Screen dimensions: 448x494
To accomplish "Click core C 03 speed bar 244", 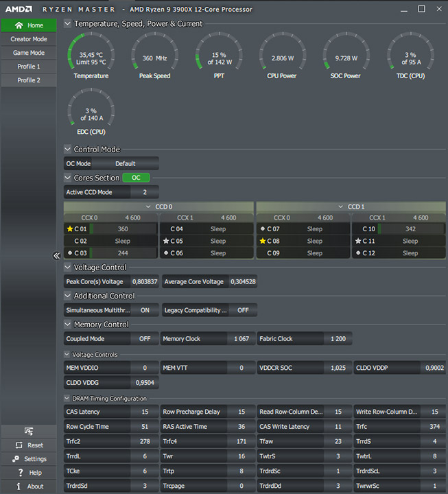I will 123,253.
